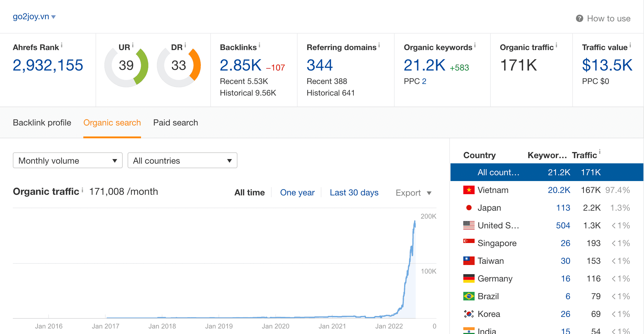
Task: Click info icon beside Organic traffic chart title
Action: click(x=82, y=190)
